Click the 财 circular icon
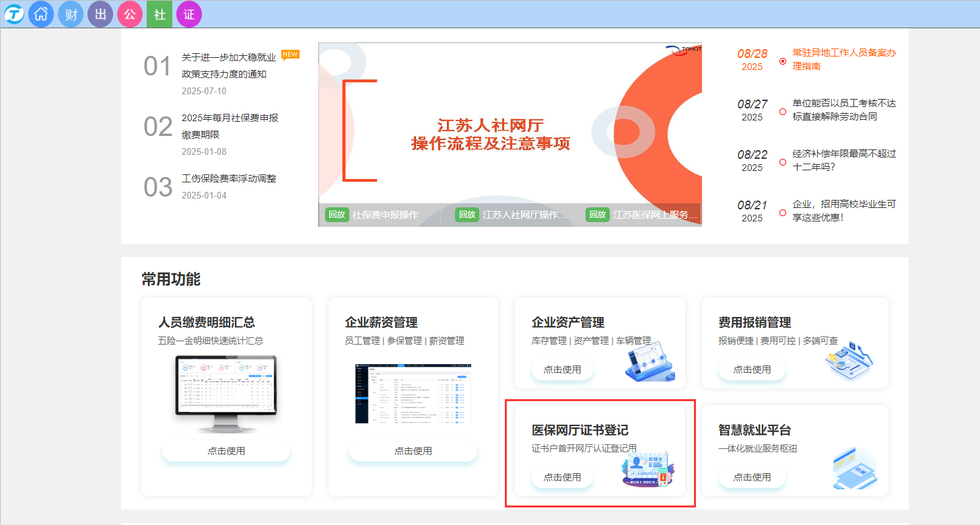The width and height of the screenshot is (980, 525). 71,14
